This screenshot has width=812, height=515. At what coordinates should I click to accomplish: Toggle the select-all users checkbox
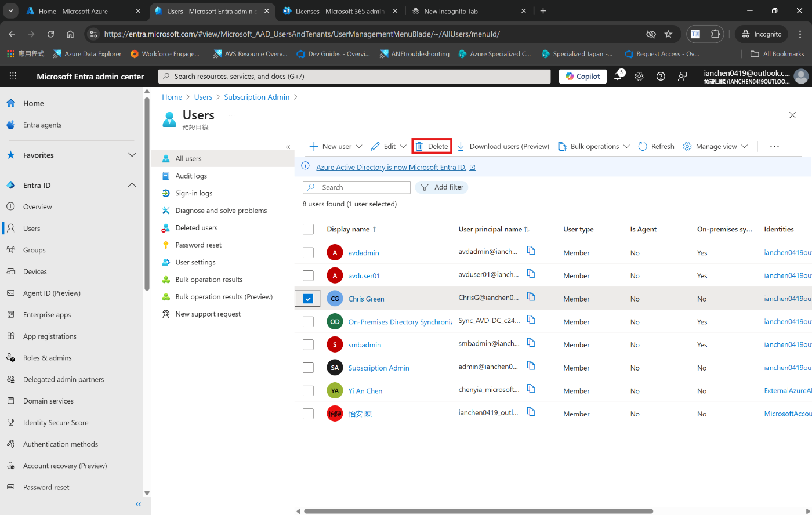308,229
